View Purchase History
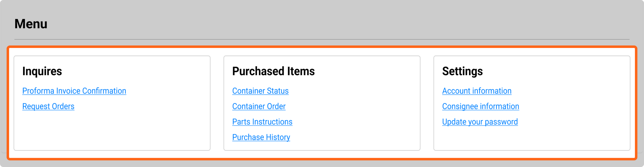Image resolution: width=644 pixels, height=167 pixels. 261,137
